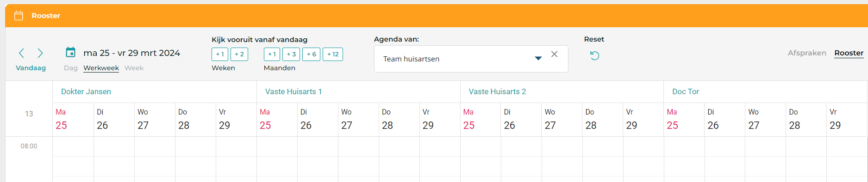Image resolution: width=868 pixels, height=182 pixels.
Task: Open the date picker calendar icon
Action: [70, 52]
